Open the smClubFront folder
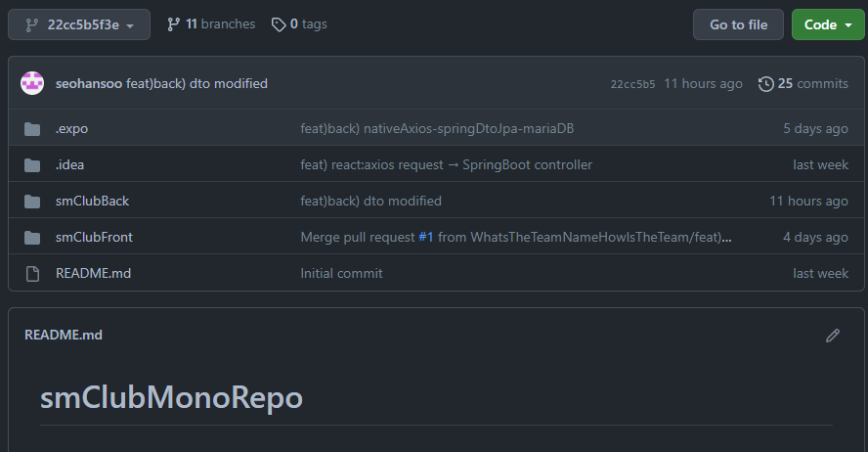Image resolution: width=868 pixels, height=452 pixels. pyautogui.click(x=94, y=237)
